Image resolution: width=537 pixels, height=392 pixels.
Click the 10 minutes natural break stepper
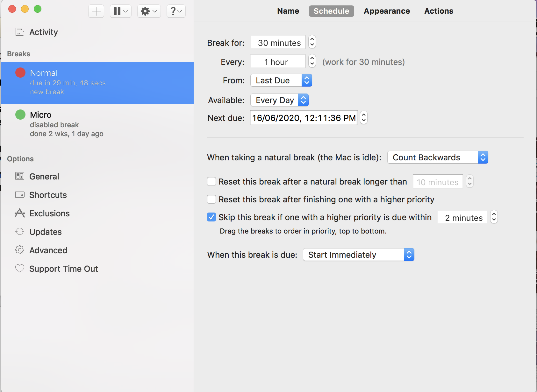(470, 181)
